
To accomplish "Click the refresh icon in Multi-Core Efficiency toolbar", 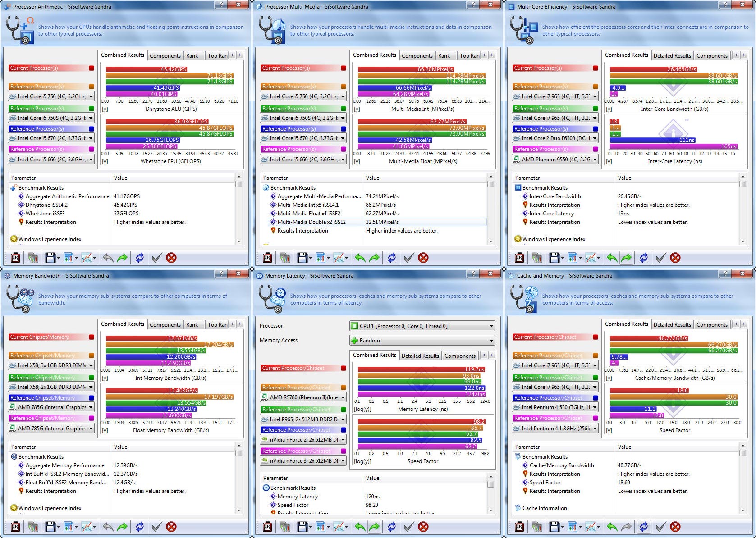I will [x=644, y=258].
